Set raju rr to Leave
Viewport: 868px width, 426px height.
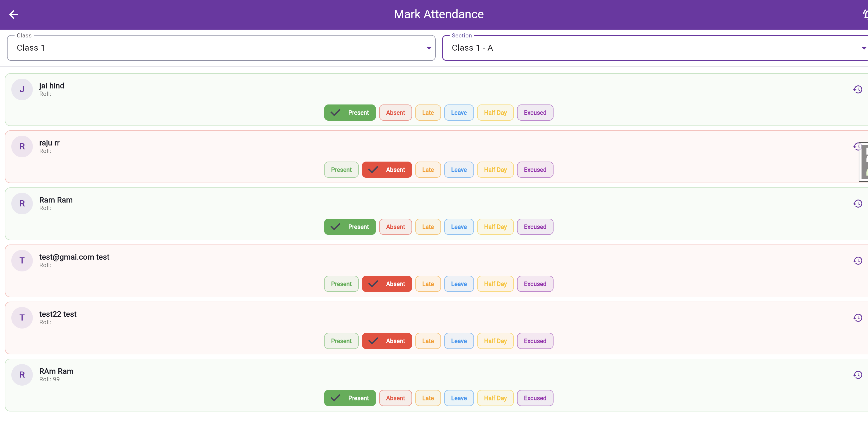pyautogui.click(x=458, y=170)
